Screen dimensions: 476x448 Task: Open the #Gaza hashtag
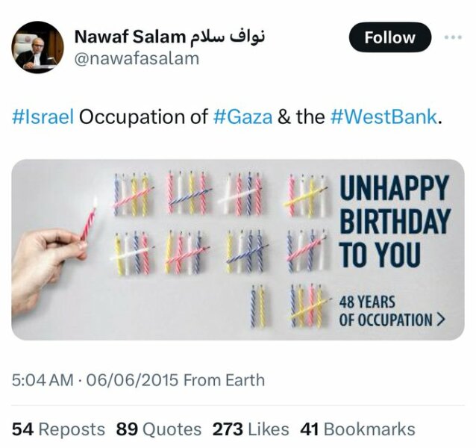[242, 117]
